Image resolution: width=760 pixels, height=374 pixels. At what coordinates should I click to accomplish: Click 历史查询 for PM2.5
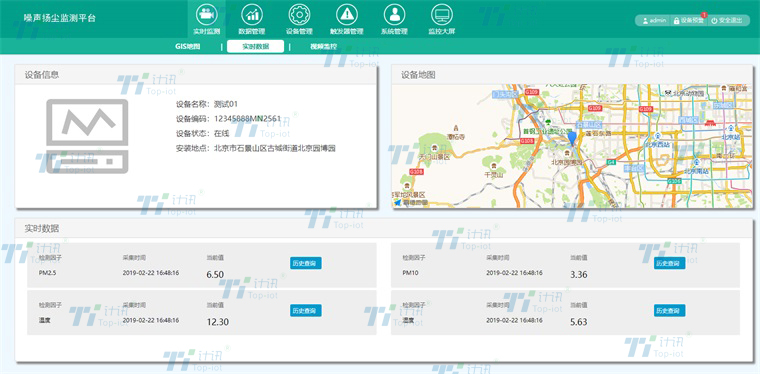(306, 263)
